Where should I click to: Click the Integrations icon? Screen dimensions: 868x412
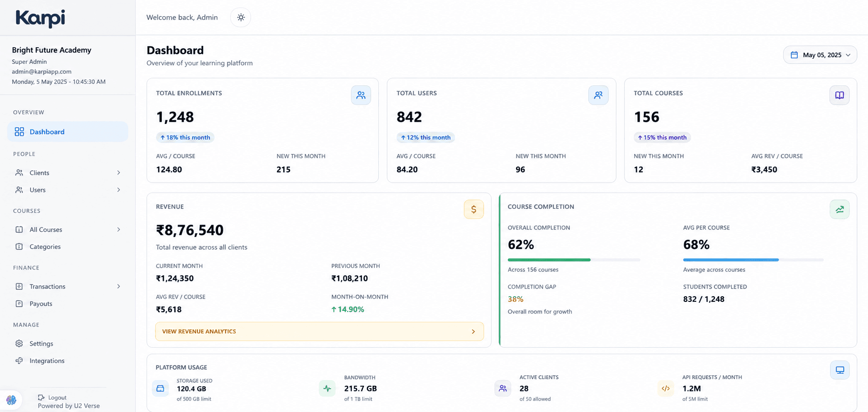coord(19,360)
